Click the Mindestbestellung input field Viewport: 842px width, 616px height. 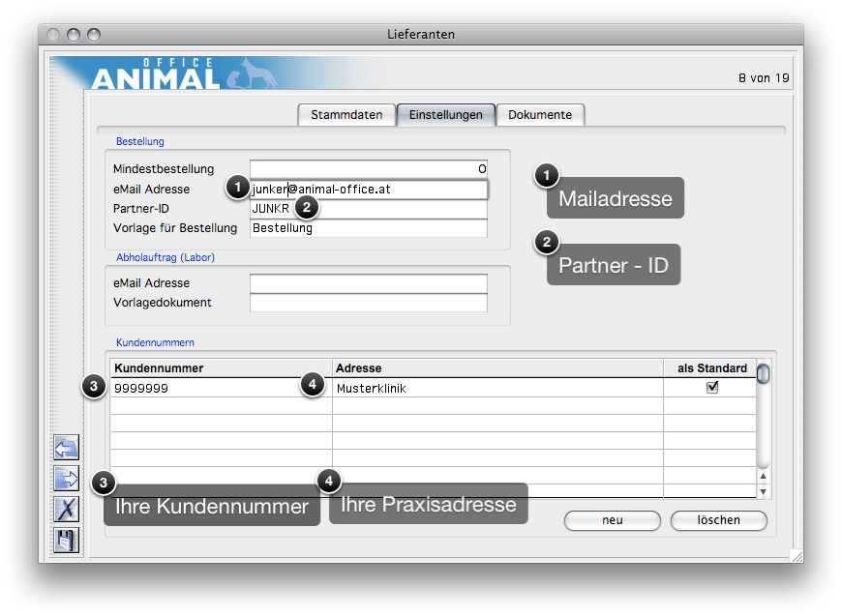[368, 169]
